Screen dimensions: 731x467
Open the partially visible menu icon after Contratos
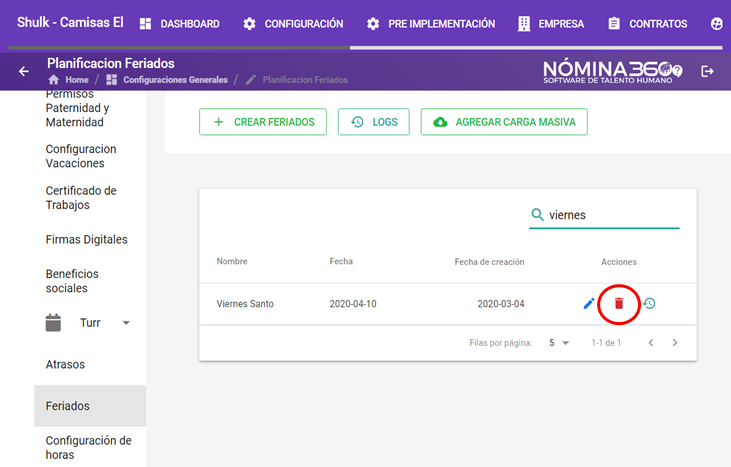[717, 24]
